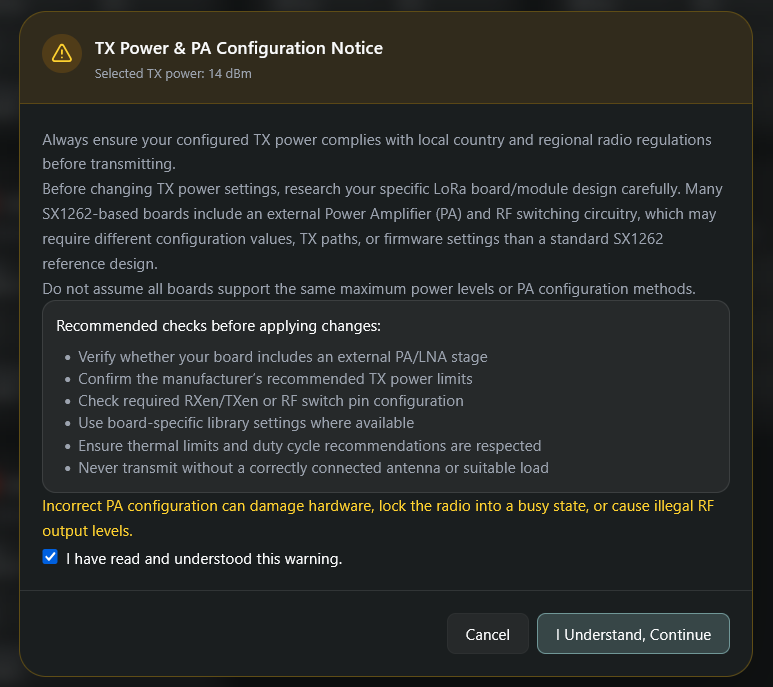The image size is (773, 687).
Task: Click the 'I have read and understood this warning.' label
Action: (x=204, y=559)
